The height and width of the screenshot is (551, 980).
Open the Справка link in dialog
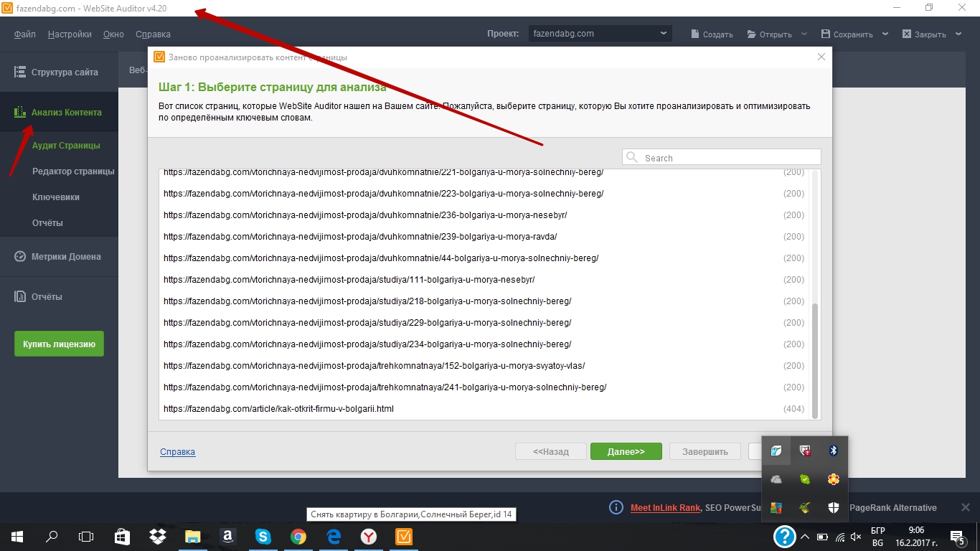[177, 452]
